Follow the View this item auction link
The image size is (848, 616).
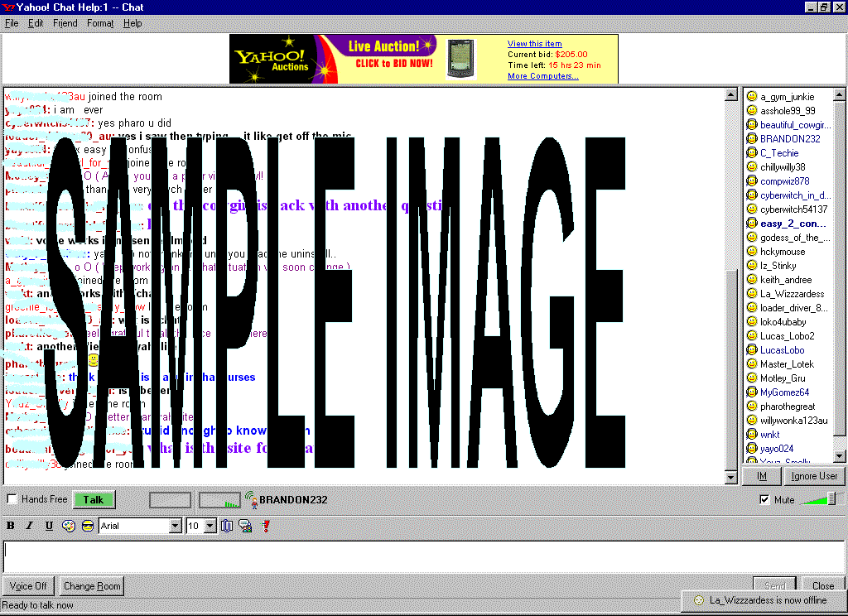pos(534,43)
